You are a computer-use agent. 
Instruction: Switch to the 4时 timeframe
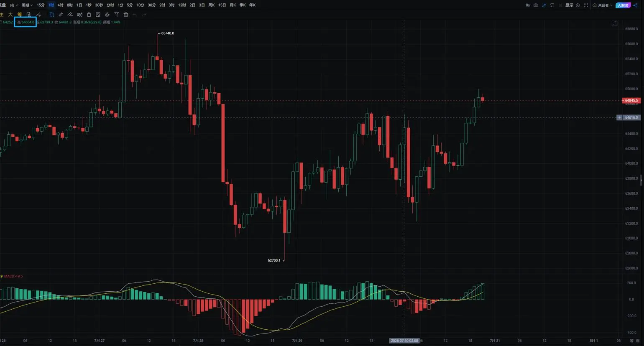coord(61,5)
